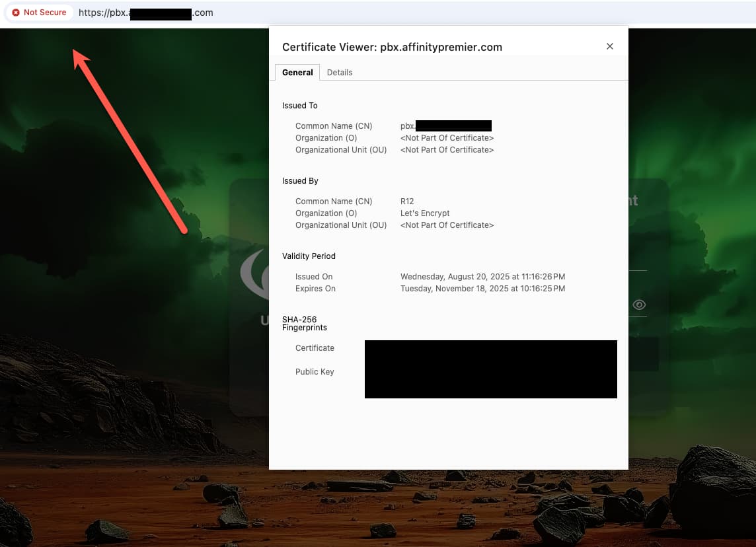This screenshot has height=547, width=756.
Task: Click the Issued To common name value
Action: [445, 126]
